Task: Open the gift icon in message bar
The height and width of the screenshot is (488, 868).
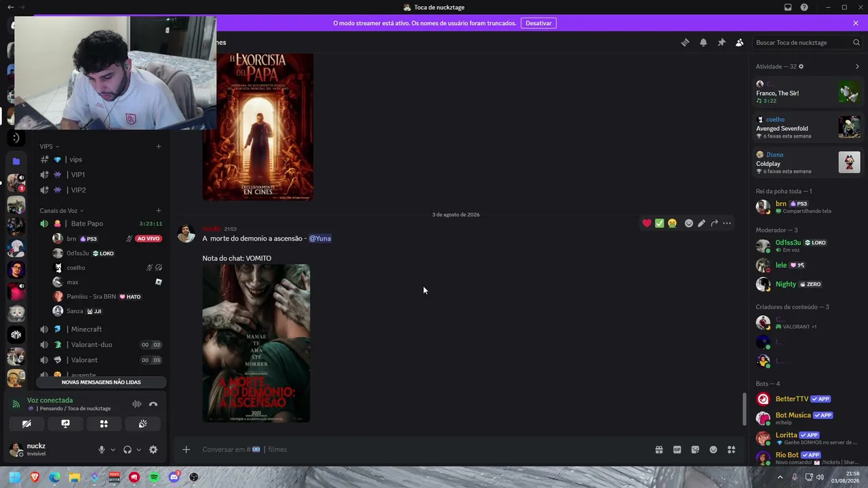Action: pyautogui.click(x=659, y=449)
